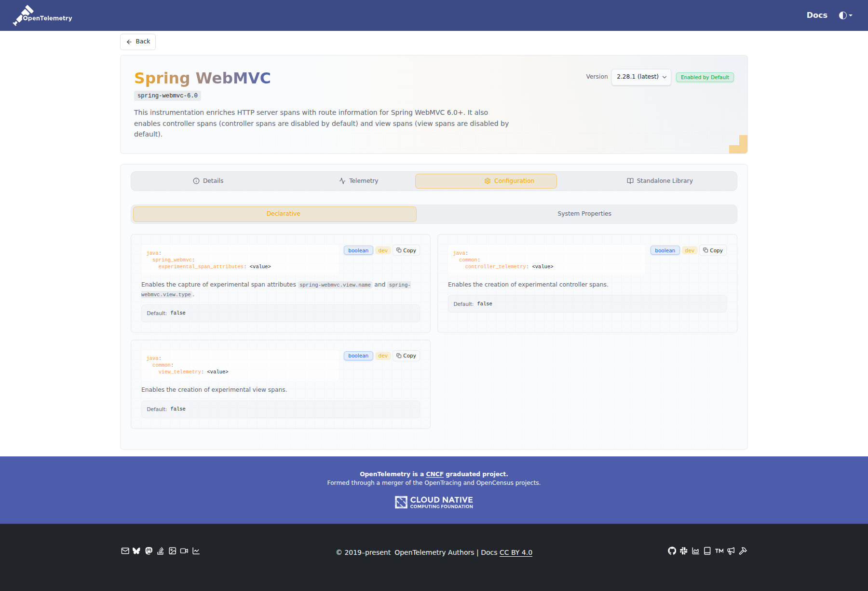Open the Bluesky butterfly icon
Image resolution: width=868 pixels, height=591 pixels.
point(136,551)
